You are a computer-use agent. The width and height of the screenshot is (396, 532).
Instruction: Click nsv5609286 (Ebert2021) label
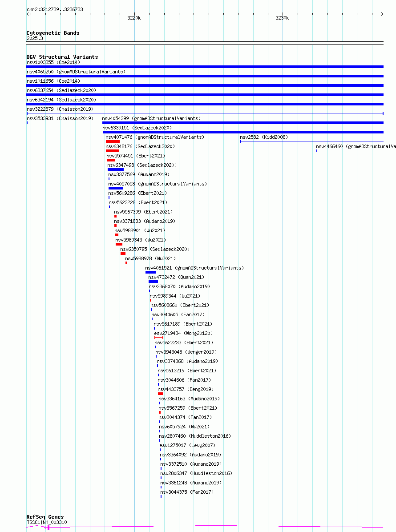137,193
